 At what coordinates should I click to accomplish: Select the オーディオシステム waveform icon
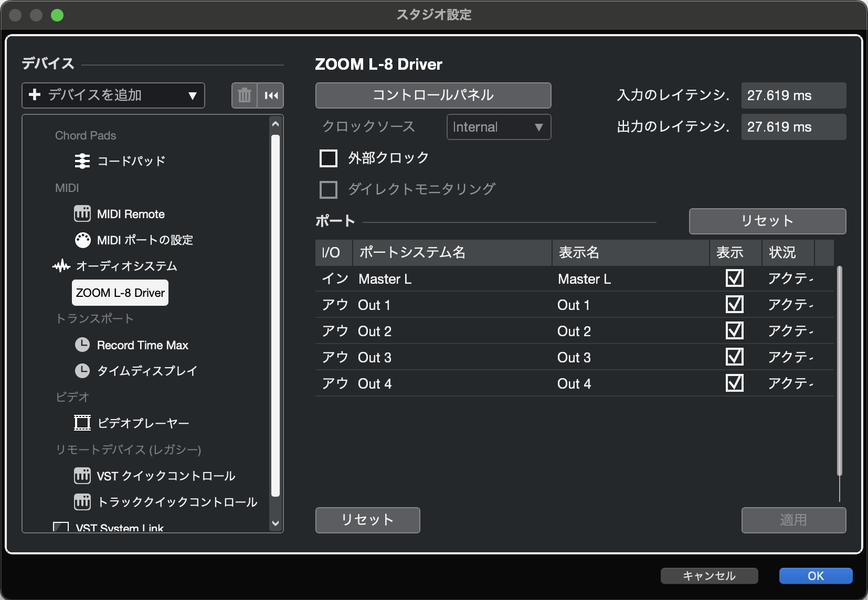61,266
